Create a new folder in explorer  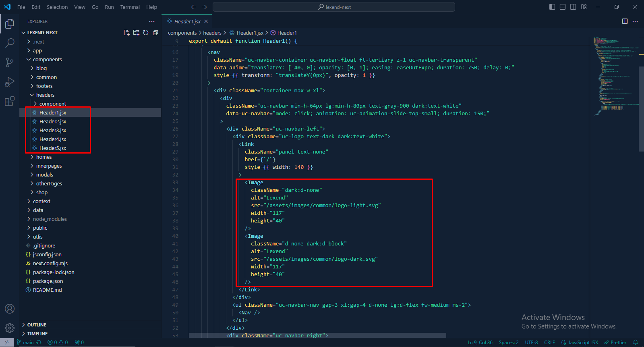136,33
